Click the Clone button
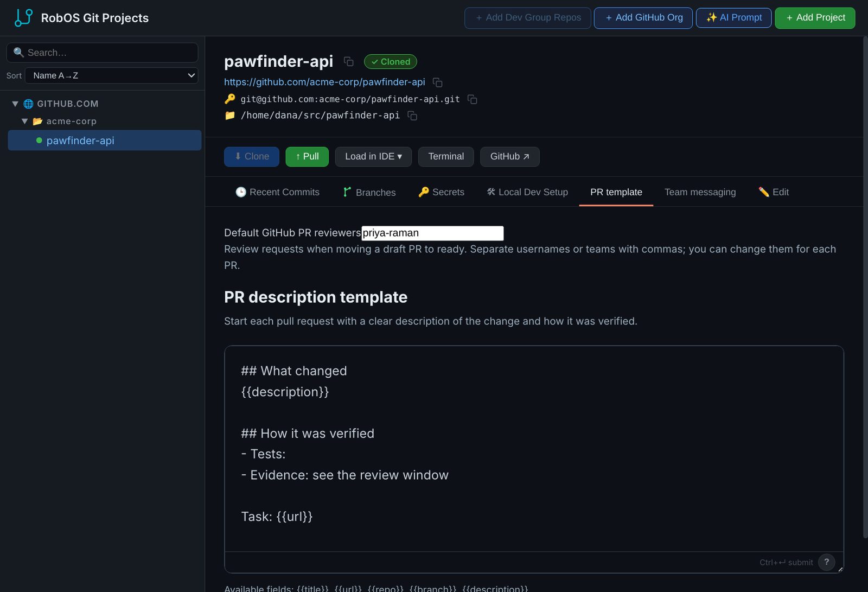The height and width of the screenshot is (592, 868). (252, 157)
